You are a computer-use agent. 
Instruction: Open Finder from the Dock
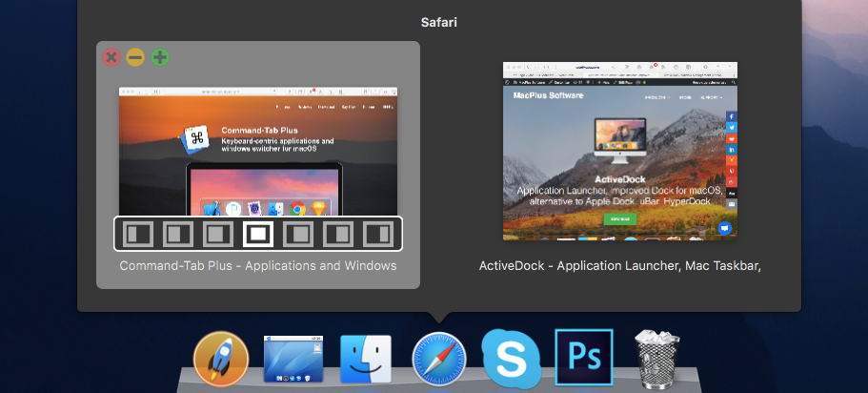coord(365,359)
